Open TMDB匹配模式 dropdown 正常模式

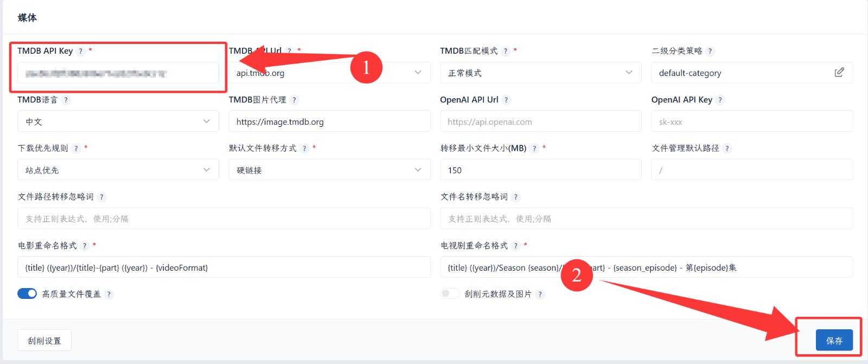point(541,73)
